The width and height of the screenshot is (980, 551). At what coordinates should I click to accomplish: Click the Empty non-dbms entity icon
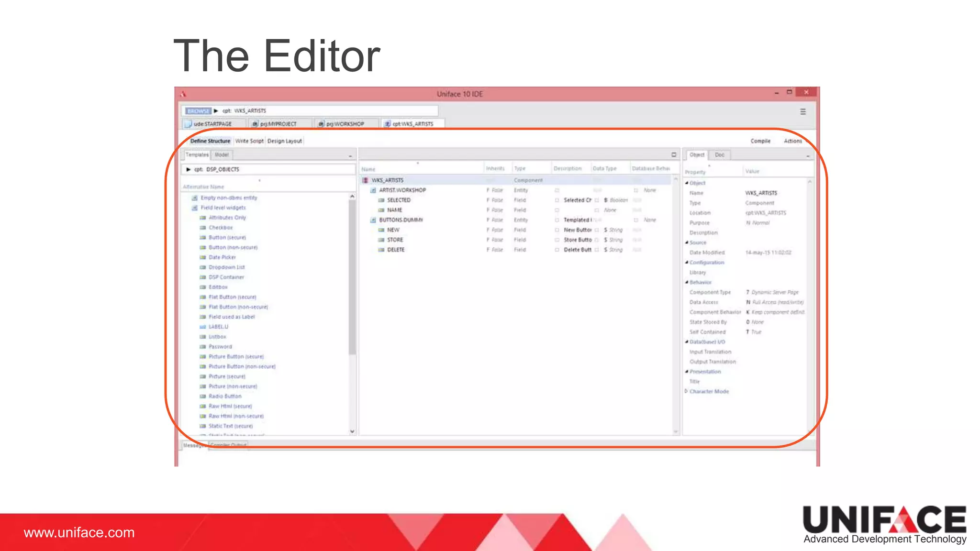click(195, 198)
